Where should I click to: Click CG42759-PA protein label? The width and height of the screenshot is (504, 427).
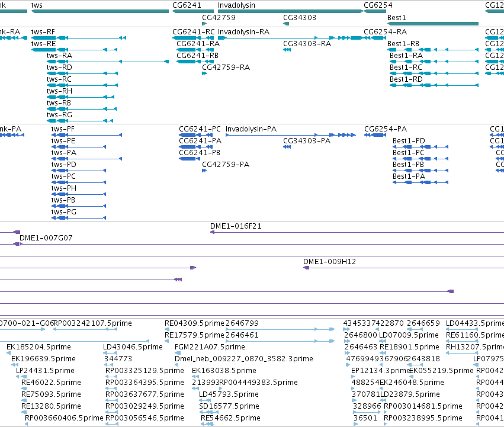(x=226, y=165)
